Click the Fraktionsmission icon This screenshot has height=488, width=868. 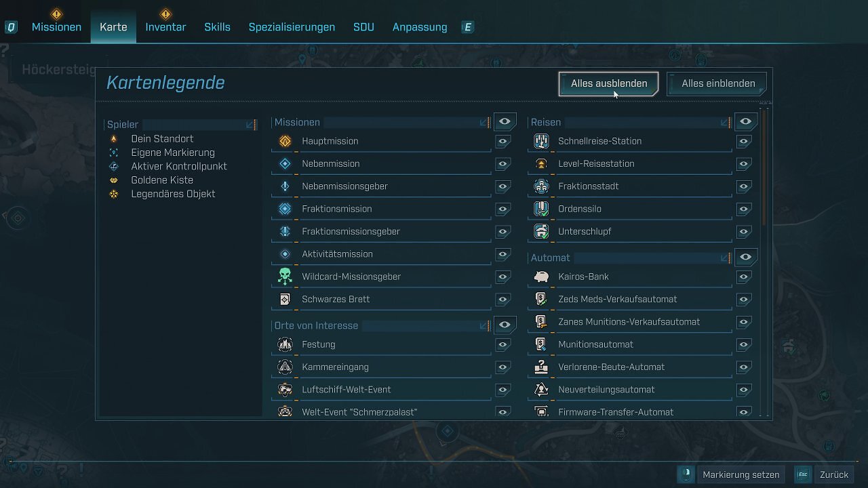pyautogui.click(x=285, y=209)
